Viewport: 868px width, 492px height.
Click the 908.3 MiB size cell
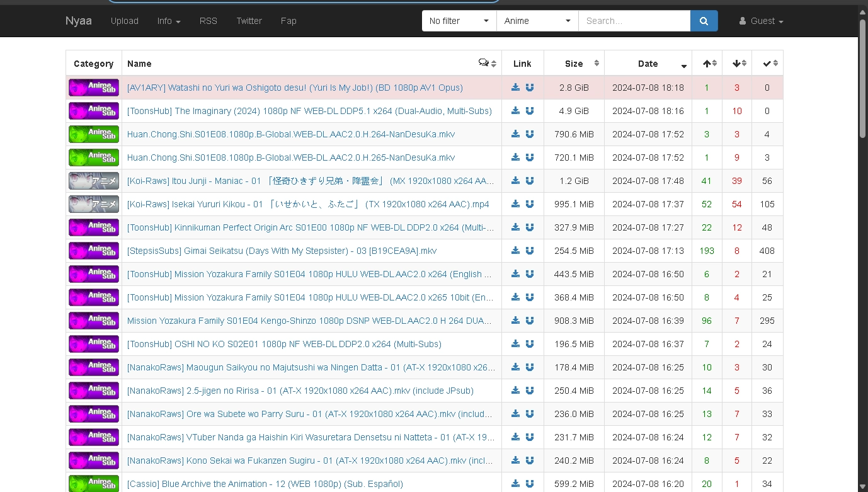pos(574,321)
